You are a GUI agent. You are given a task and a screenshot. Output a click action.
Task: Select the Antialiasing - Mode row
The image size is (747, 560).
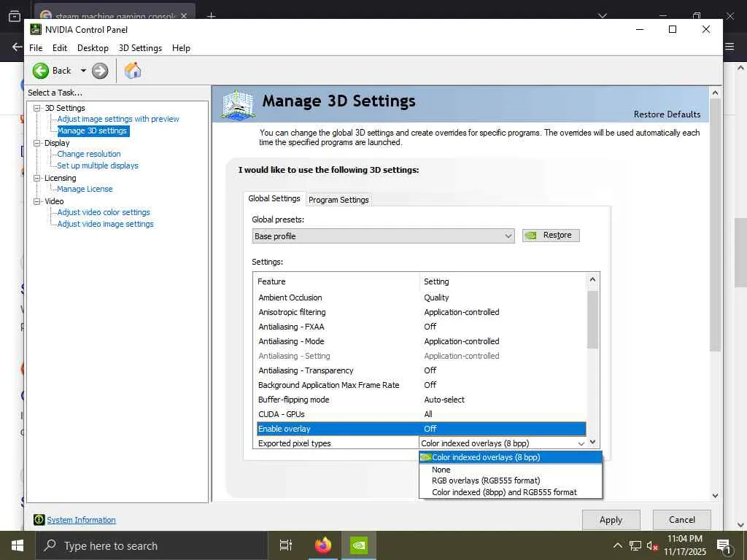point(422,341)
